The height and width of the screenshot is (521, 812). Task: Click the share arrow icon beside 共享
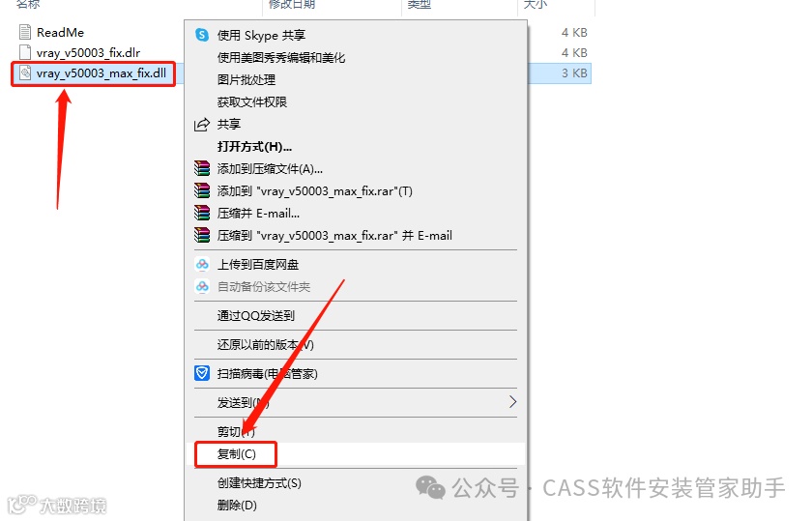click(201, 125)
